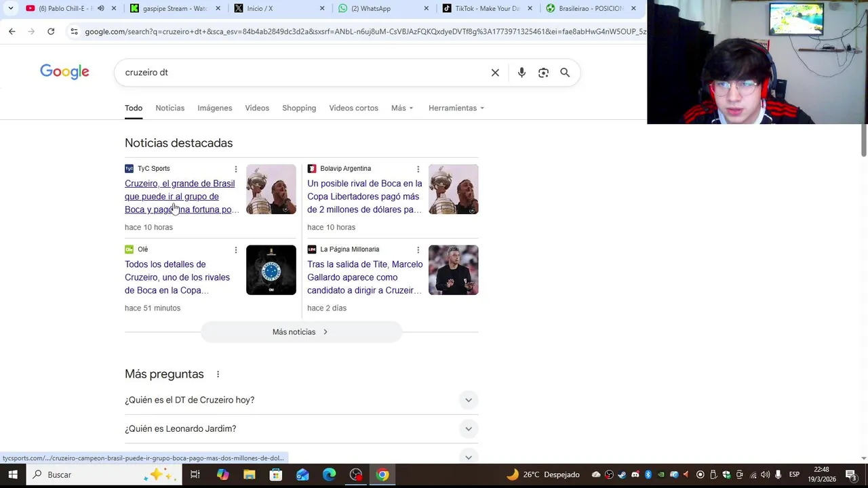Open Microsoft Edge from the taskbar
The height and width of the screenshot is (488, 868).
click(x=329, y=474)
